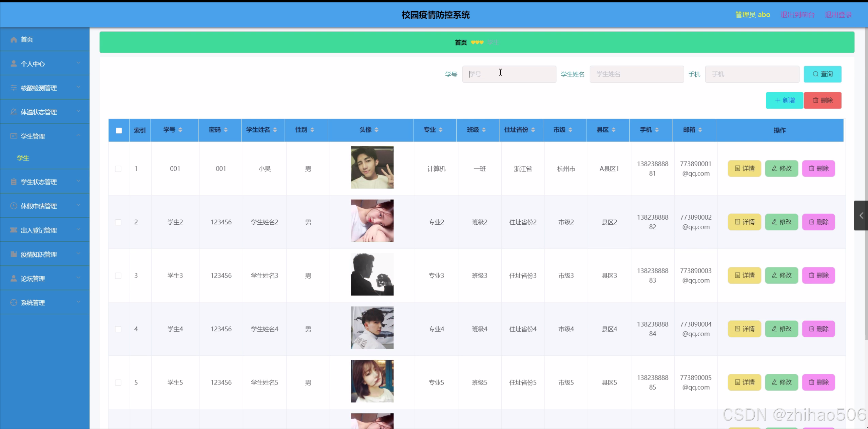Click the home icon in sidebar

point(14,40)
